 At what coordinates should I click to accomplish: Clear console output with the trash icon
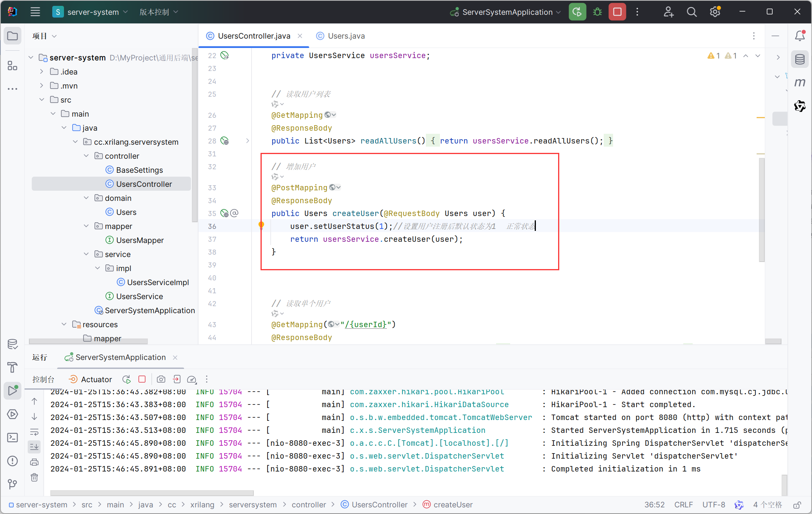pyautogui.click(x=34, y=477)
